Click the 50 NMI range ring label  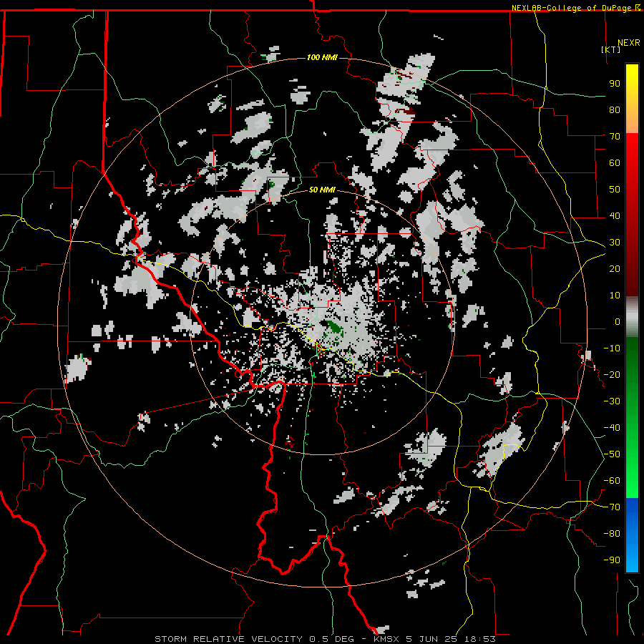(322, 190)
